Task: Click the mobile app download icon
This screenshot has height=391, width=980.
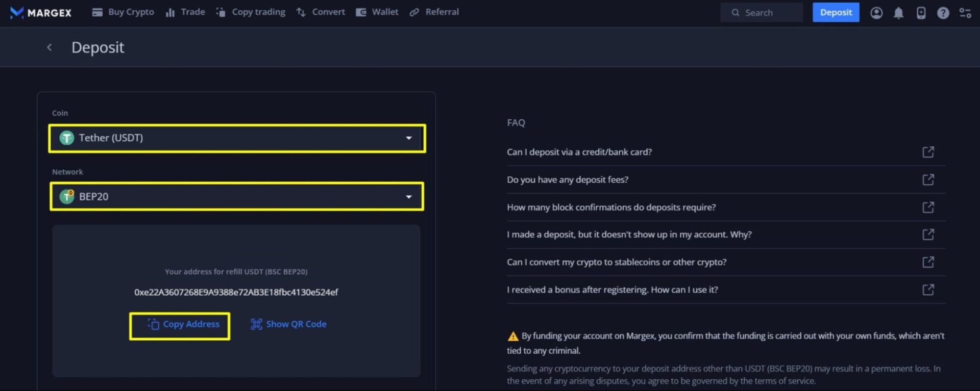Action: point(921,13)
